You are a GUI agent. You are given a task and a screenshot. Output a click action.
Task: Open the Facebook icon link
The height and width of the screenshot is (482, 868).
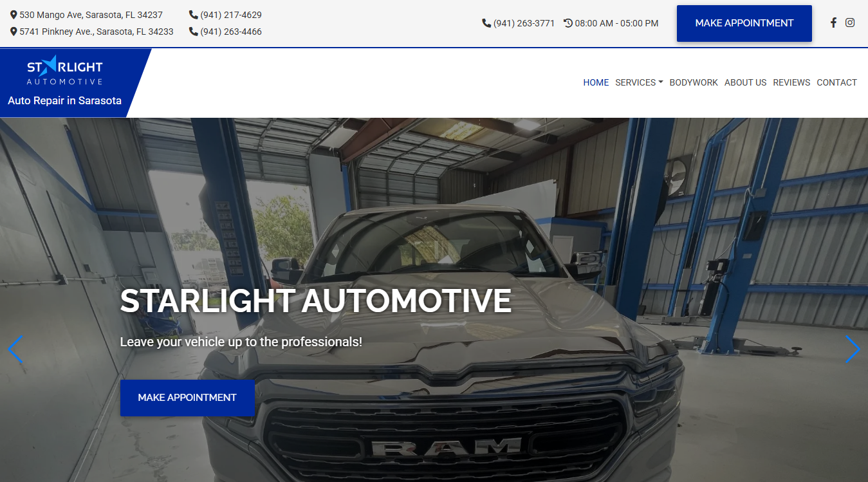(833, 23)
